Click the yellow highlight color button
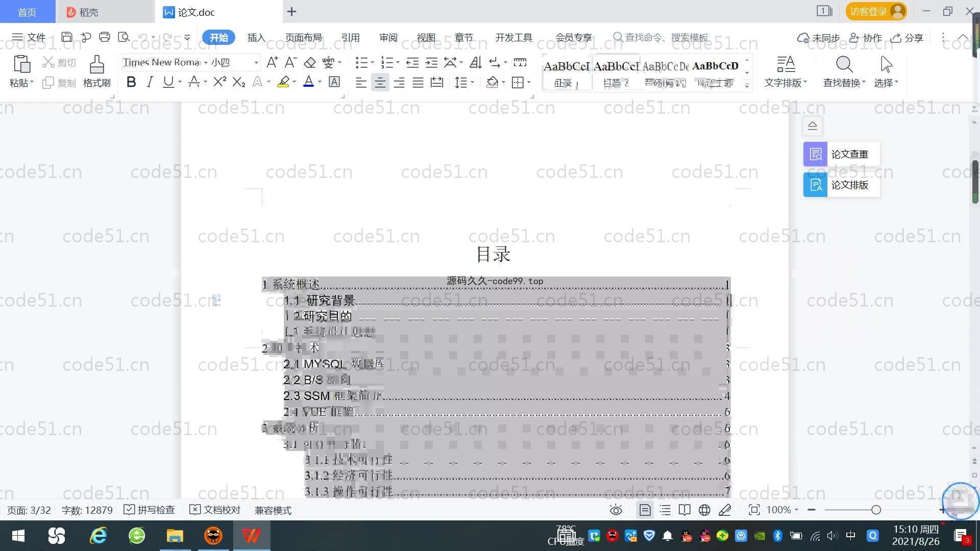The height and width of the screenshot is (551, 980). [x=283, y=82]
